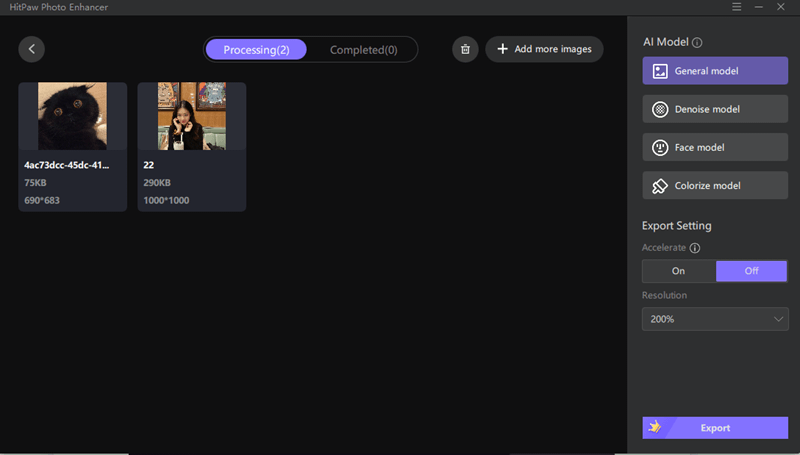Click the Accelerate info icon
Image resolution: width=800 pixels, height=455 pixels.
tap(695, 248)
